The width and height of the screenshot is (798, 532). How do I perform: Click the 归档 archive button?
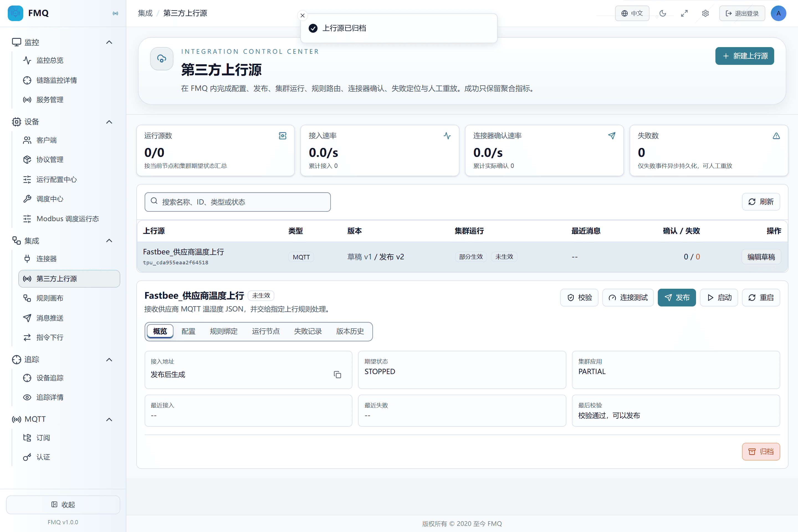point(761,452)
